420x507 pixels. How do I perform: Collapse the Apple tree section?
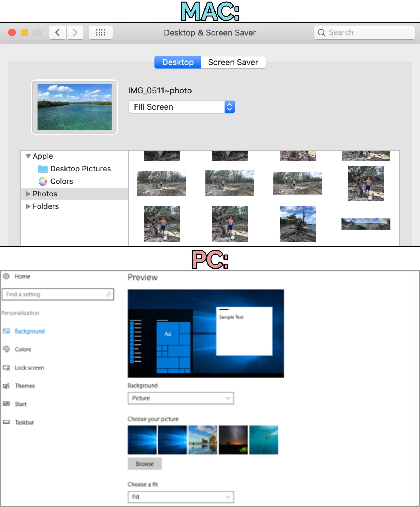click(28, 156)
